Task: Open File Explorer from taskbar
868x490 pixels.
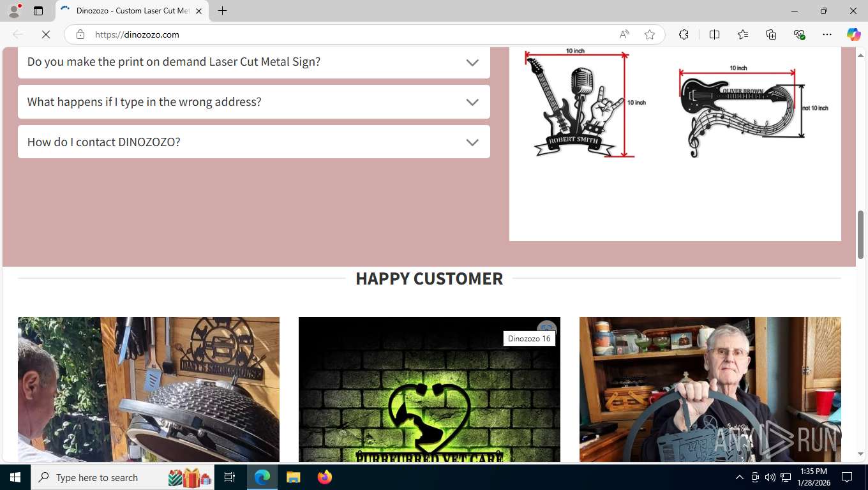Action: click(293, 477)
